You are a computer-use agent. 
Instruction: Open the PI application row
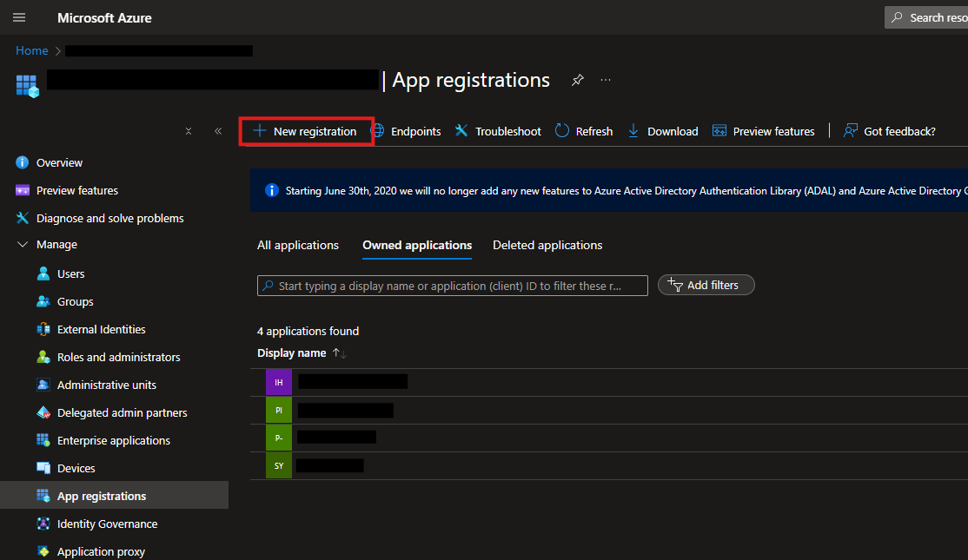point(609,410)
